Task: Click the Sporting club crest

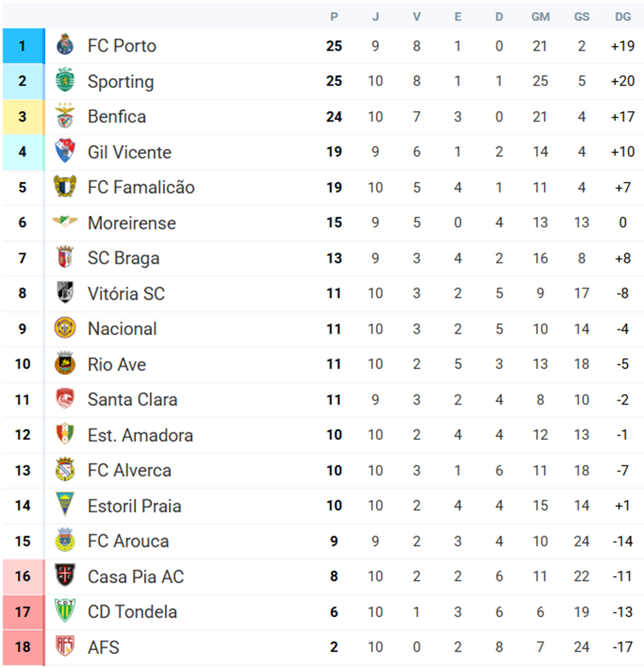Action: (64, 81)
